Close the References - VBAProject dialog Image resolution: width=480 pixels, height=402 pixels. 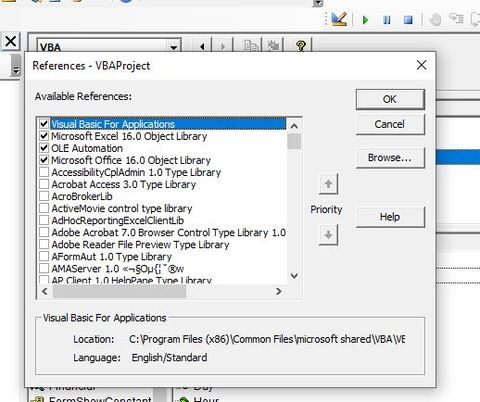point(421,65)
